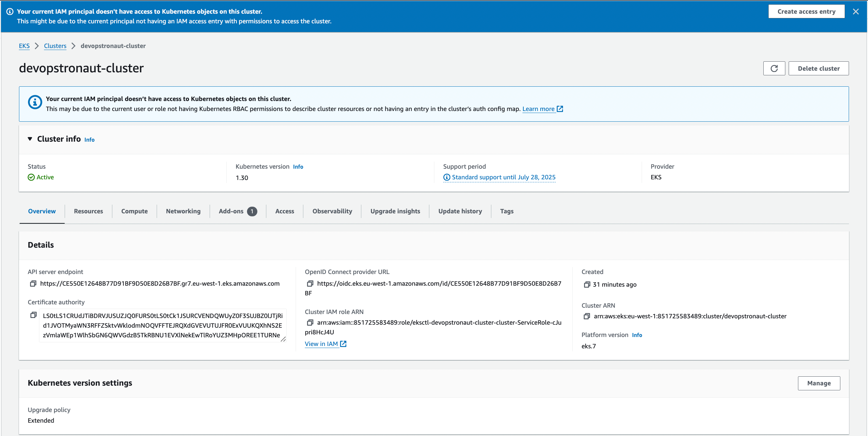Copy the OpenID Connect provider URL
Screen dimensions: 868x436
(x=310, y=284)
